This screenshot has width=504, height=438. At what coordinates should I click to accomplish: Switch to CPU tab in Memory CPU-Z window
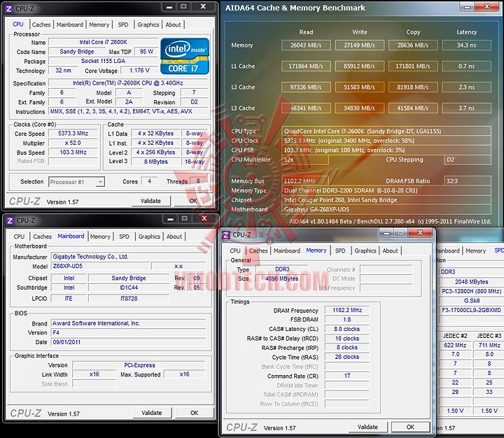pyautogui.click(x=235, y=250)
